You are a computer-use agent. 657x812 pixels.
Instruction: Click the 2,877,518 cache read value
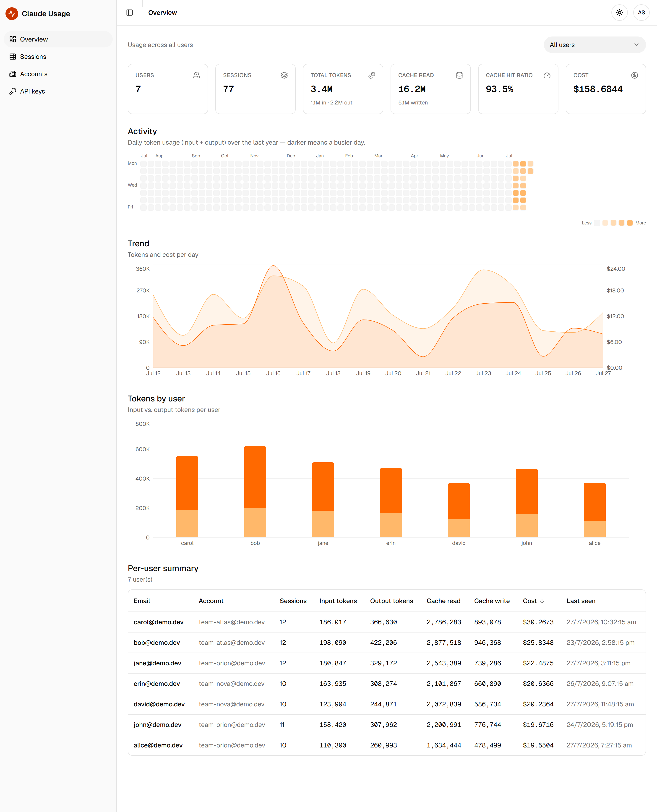click(443, 643)
